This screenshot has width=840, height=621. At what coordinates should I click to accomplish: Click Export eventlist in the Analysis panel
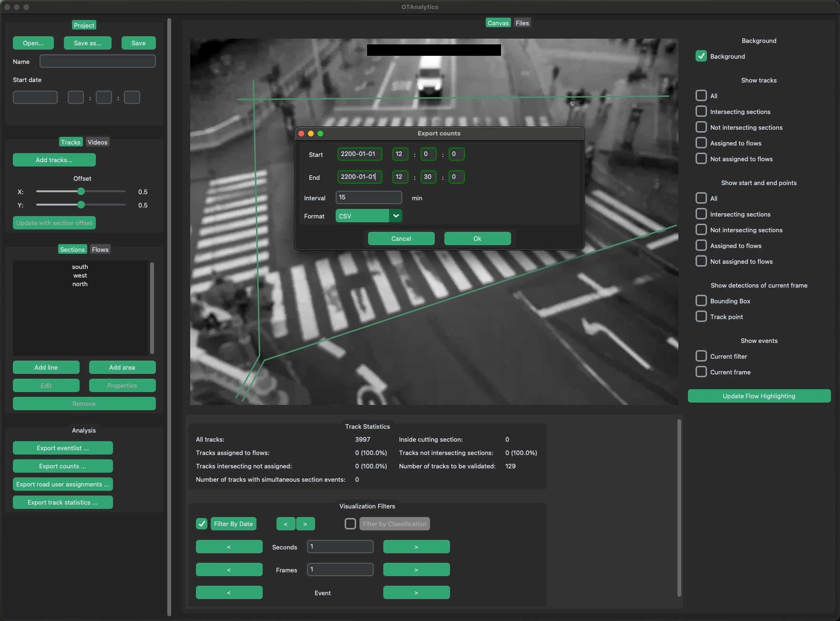tap(62, 448)
